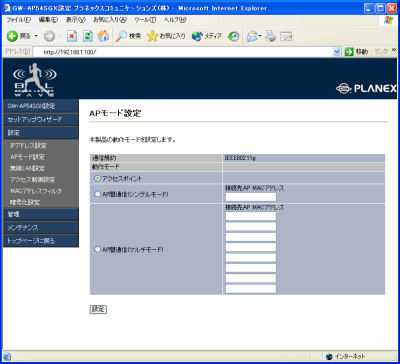This screenshot has height=364, width=400.
Task: Stop page loading with red X icon
Action: (x=72, y=36)
